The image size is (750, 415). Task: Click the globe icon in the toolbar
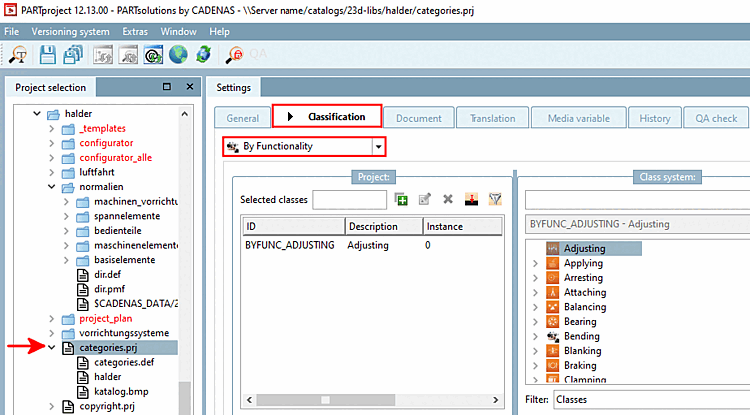coord(178,55)
